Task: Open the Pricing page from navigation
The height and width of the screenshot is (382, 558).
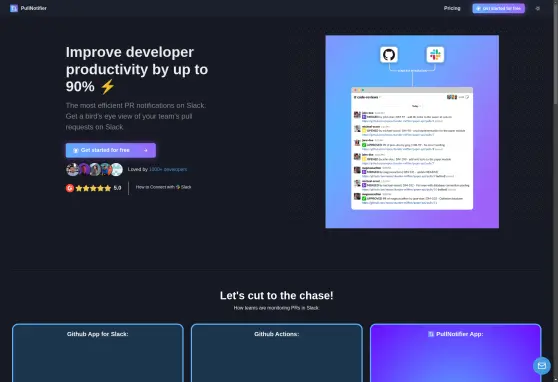Action: (x=452, y=8)
